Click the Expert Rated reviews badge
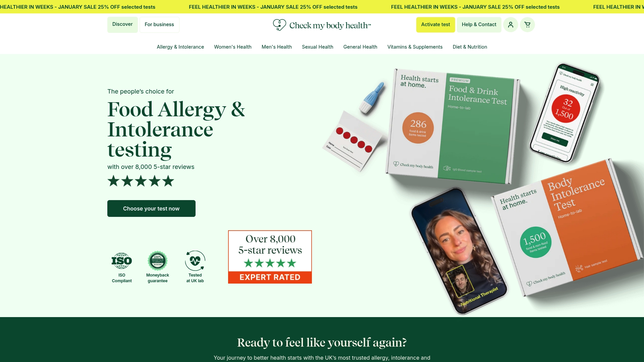 pos(270,257)
